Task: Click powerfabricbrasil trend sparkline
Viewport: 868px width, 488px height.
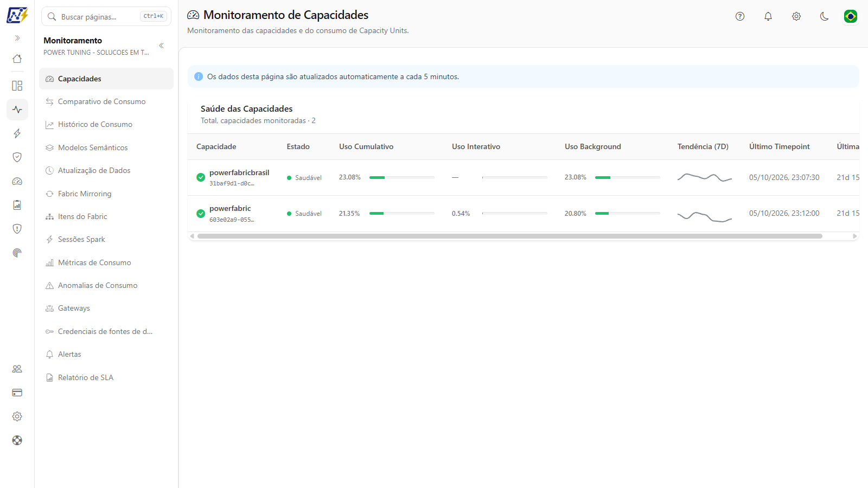Action: pos(705,177)
